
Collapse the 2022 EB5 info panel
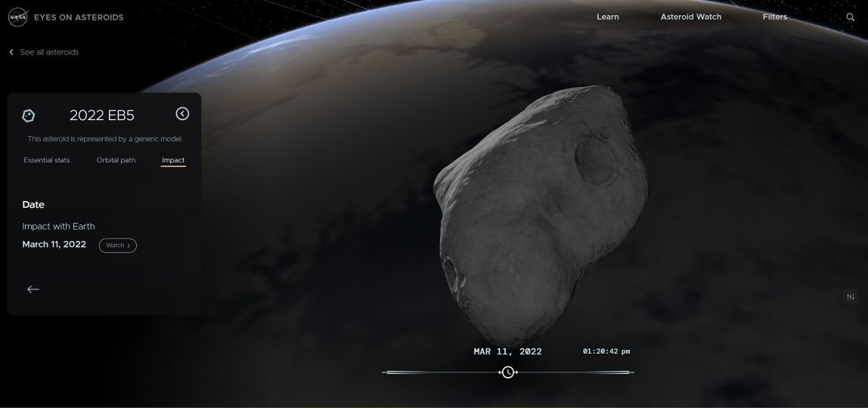pyautogui.click(x=182, y=113)
